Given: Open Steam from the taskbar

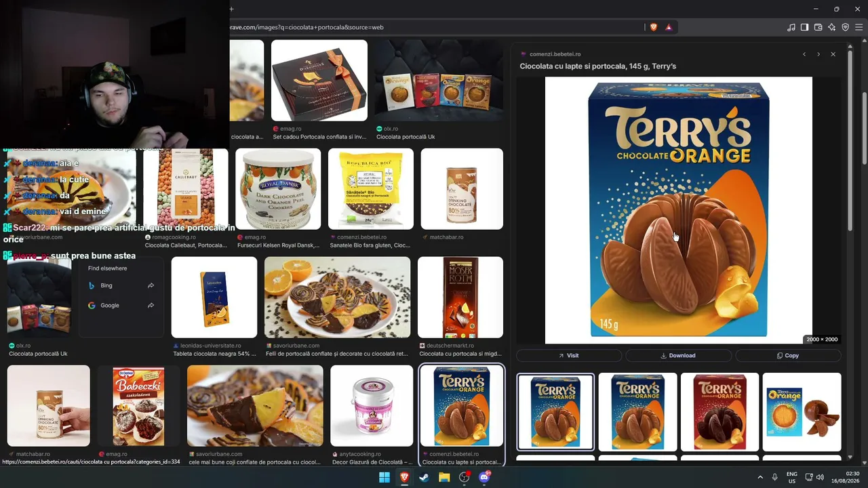Looking at the screenshot, I should (424, 477).
